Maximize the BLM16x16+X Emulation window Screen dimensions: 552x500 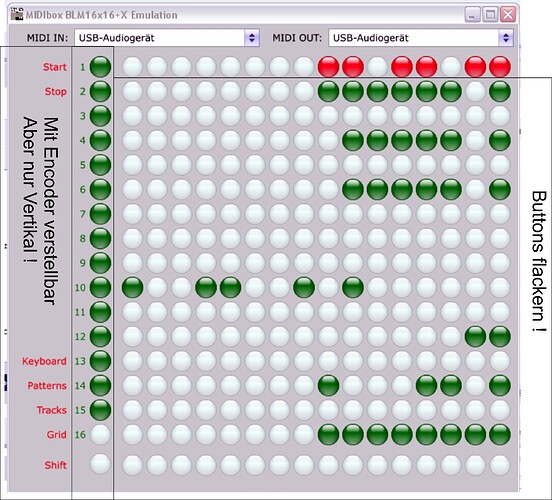click(x=490, y=15)
